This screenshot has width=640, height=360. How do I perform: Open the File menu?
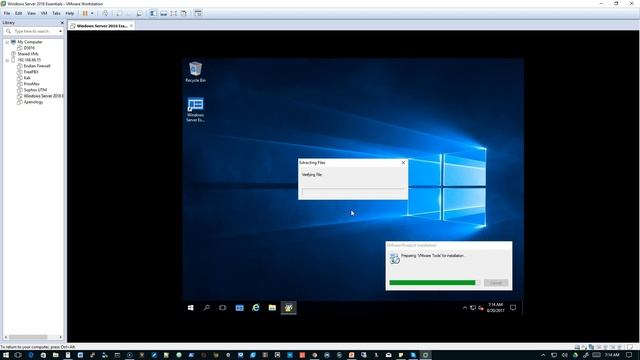click(x=7, y=13)
